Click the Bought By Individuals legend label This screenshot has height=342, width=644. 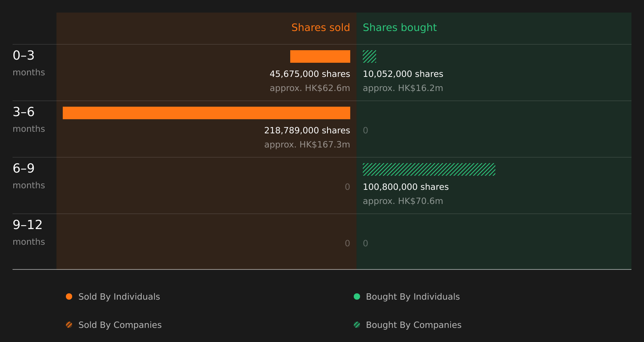pyautogui.click(x=413, y=297)
